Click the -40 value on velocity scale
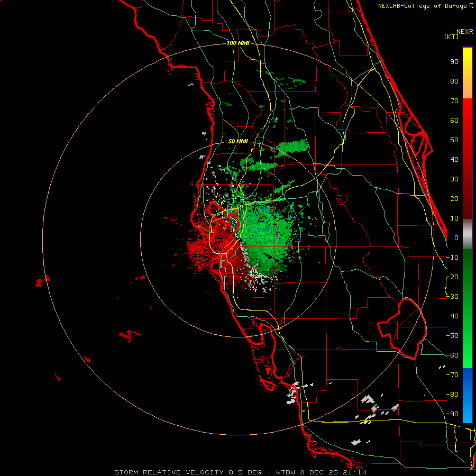 (452, 316)
